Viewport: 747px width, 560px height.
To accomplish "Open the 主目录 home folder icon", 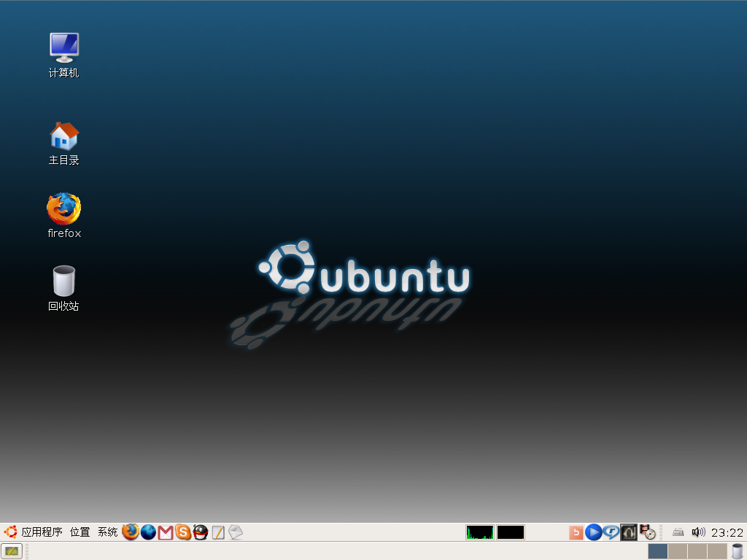I will 64,144.
